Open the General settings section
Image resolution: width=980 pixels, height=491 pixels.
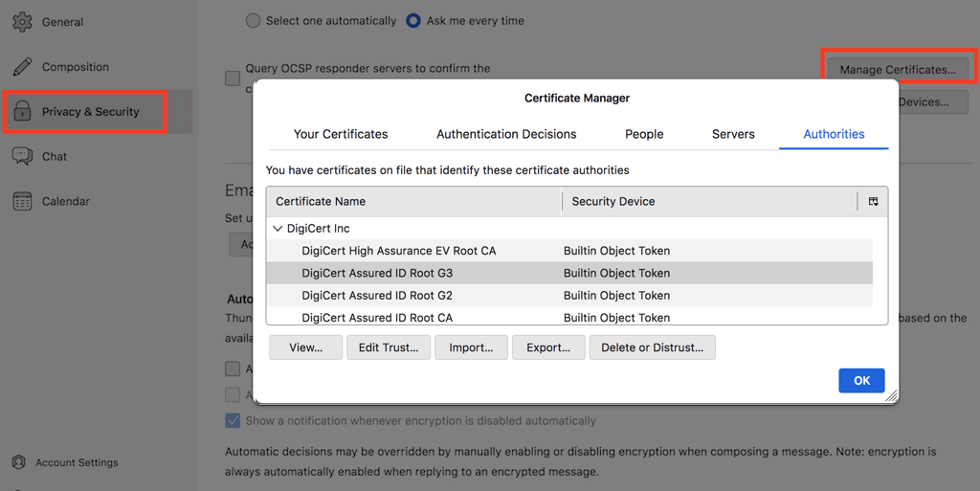coord(62,22)
